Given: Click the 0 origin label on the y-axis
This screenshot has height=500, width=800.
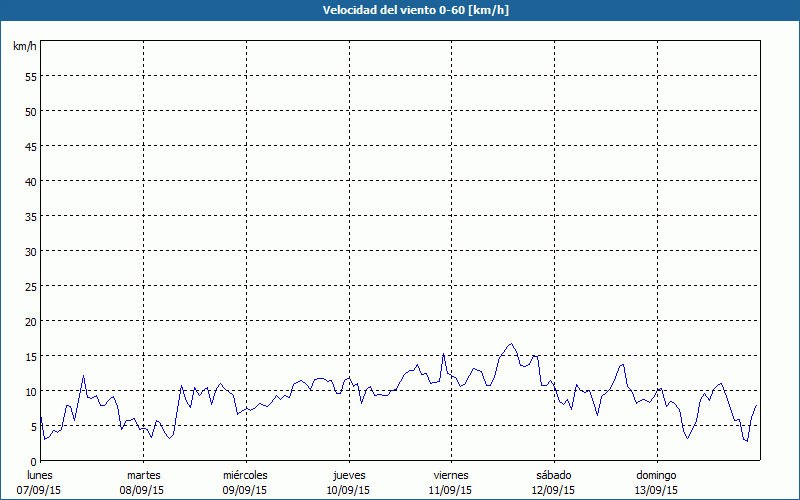Looking at the screenshot, I should (33, 461).
